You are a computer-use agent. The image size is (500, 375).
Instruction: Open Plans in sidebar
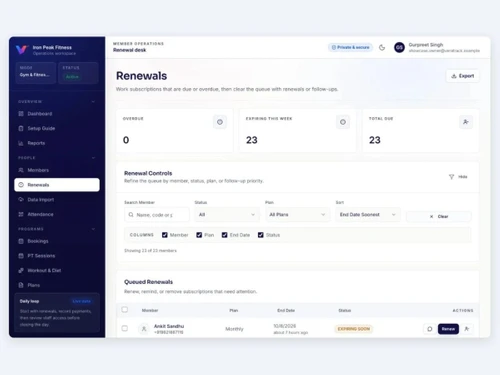57,285
